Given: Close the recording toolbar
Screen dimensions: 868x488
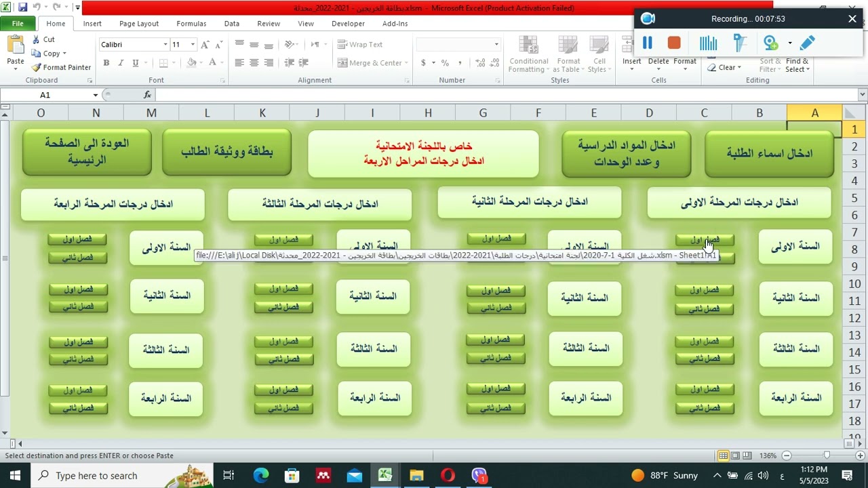Looking at the screenshot, I should tap(852, 19).
